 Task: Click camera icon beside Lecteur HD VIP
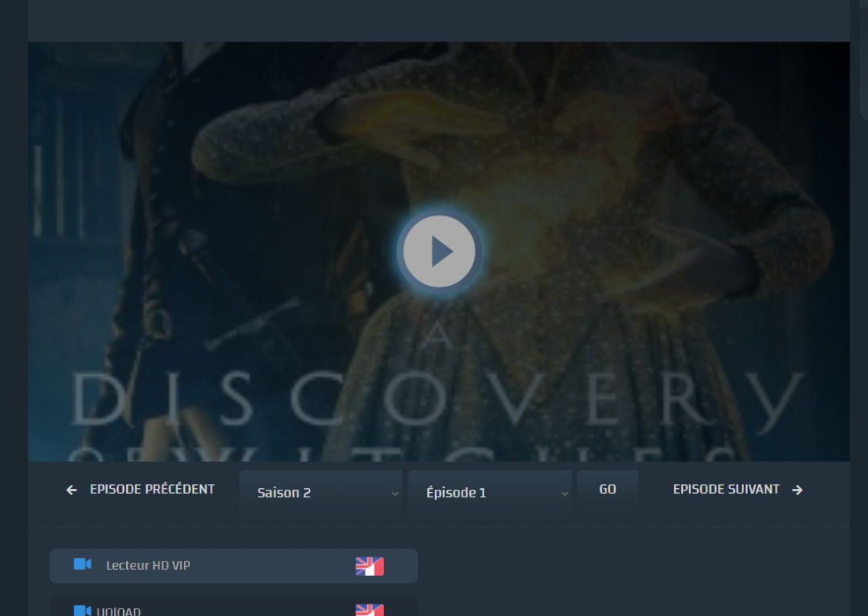(x=82, y=564)
